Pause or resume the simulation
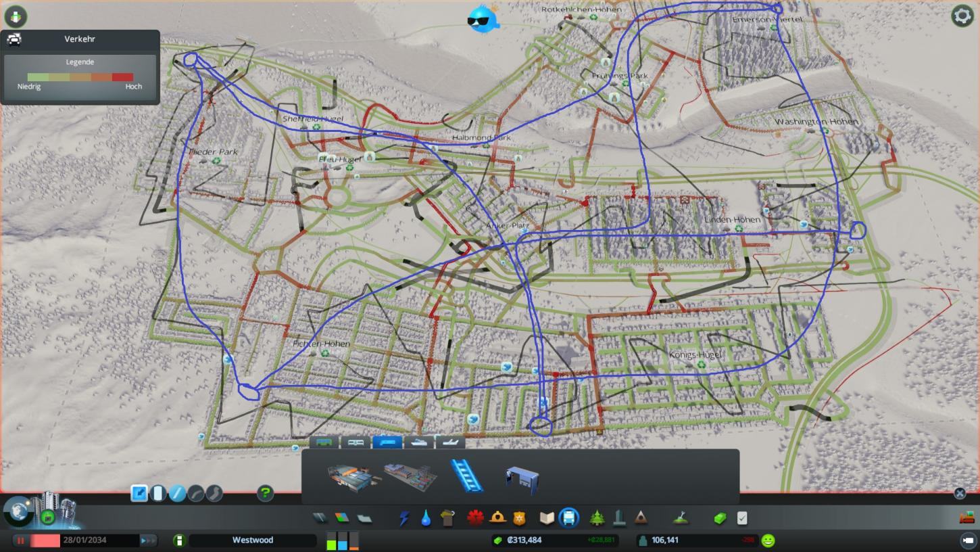 [x=20, y=540]
